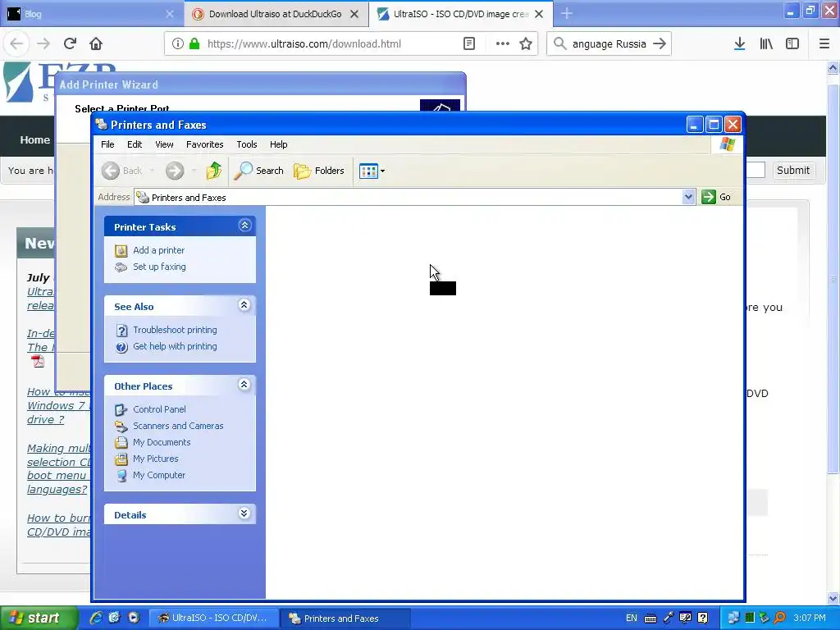This screenshot has height=630, width=840.
Task: Click the Set up faxing icon
Action: pyautogui.click(x=121, y=267)
